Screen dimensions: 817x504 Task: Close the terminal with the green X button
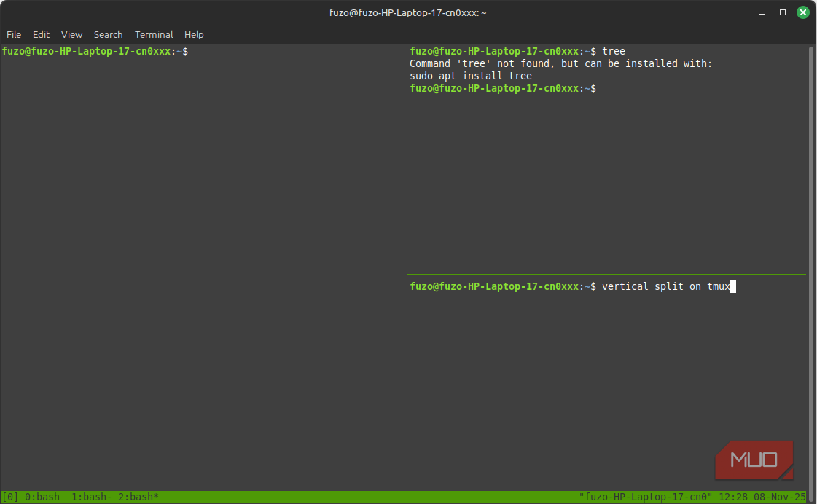[803, 12]
